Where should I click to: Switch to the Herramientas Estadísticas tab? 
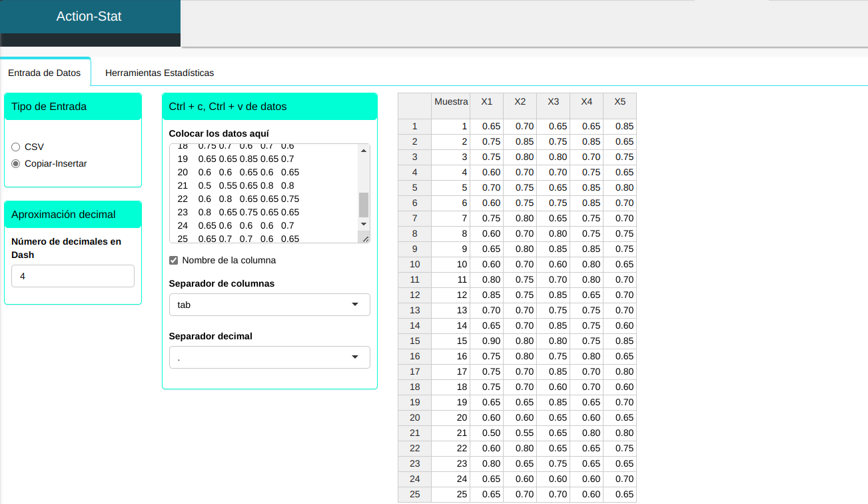(159, 73)
